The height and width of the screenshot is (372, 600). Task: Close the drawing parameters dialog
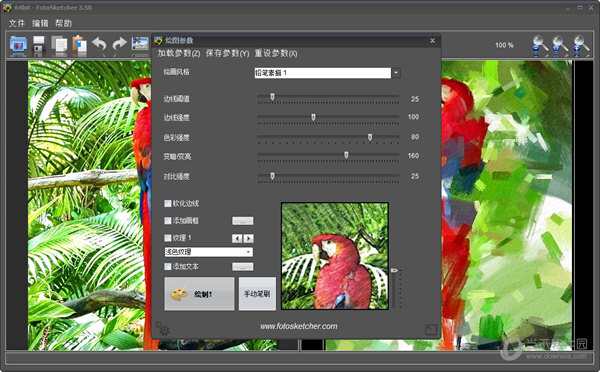tap(432, 40)
